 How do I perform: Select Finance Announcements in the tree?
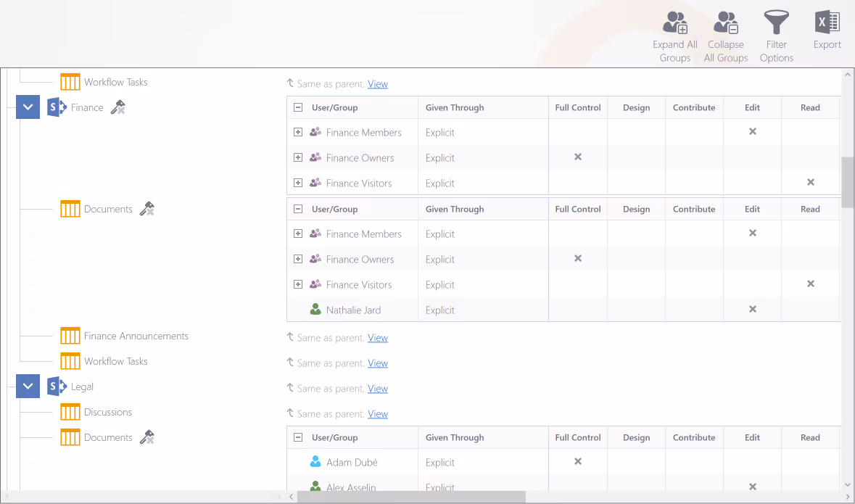click(x=136, y=336)
